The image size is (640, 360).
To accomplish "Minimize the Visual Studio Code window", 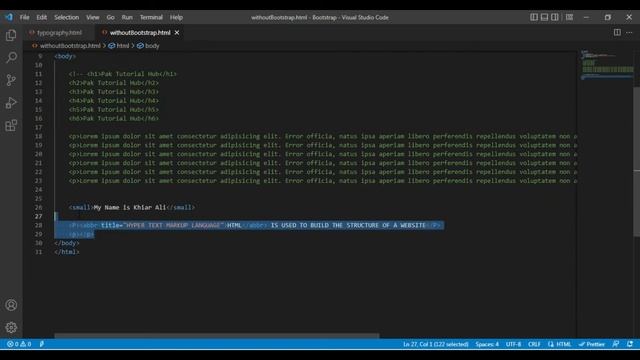I will [x=587, y=17].
